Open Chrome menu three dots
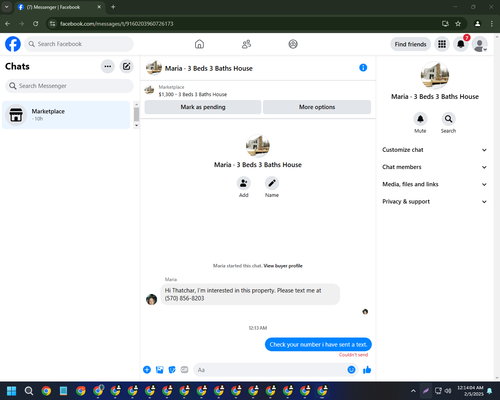This screenshot has height=400, width=500. point(492,24)
